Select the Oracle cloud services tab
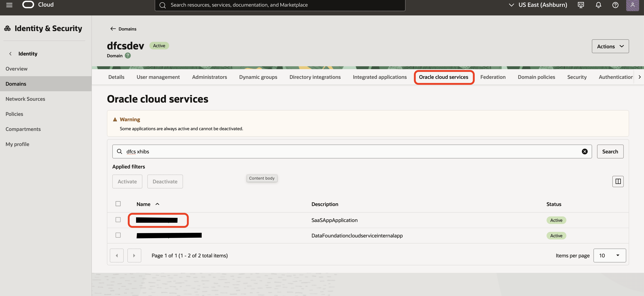 pos(443,77)
